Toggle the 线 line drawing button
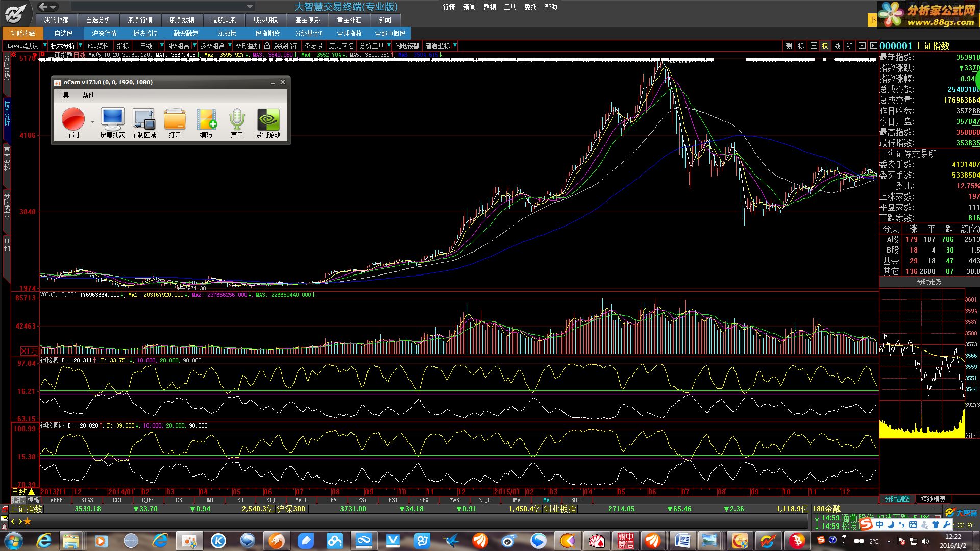This screenshot has width=980, height=551. [837, 46]
